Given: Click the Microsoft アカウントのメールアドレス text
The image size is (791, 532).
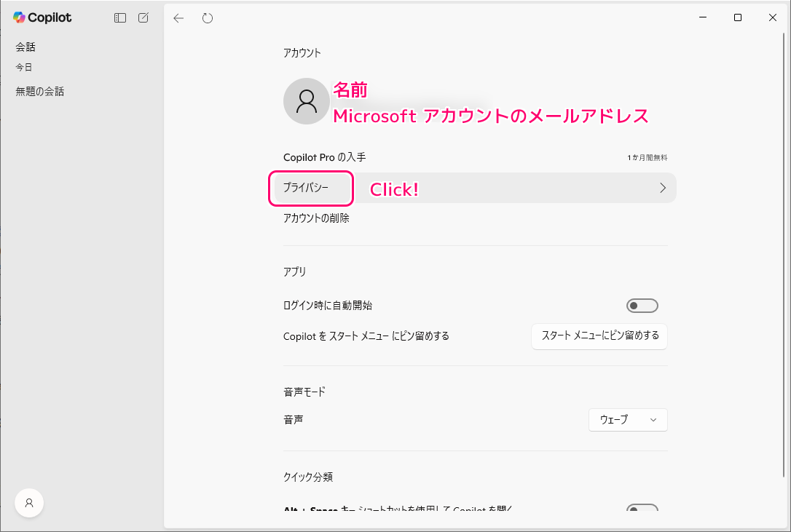Looking at the screenshot, I should tap(490, 116).
